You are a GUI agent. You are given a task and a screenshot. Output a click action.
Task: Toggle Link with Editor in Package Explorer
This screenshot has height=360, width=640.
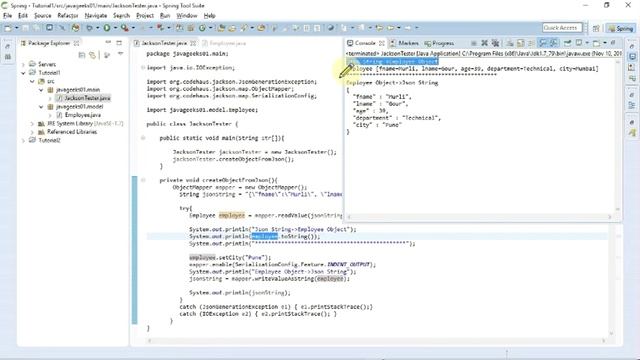click(93, 55)
